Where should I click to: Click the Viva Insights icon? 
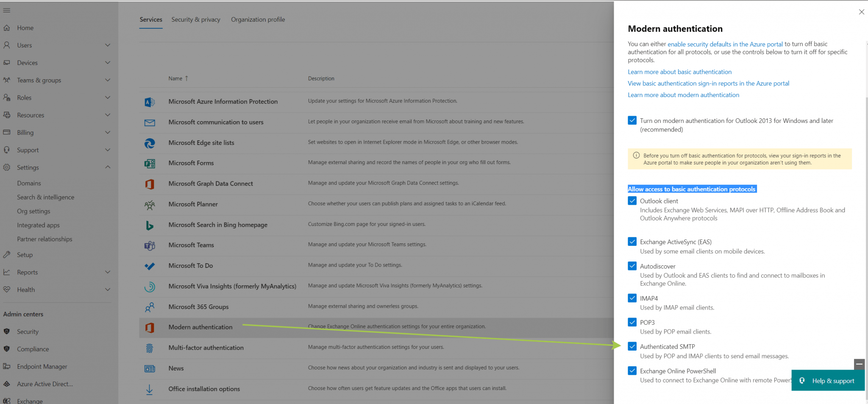point(150,287)
